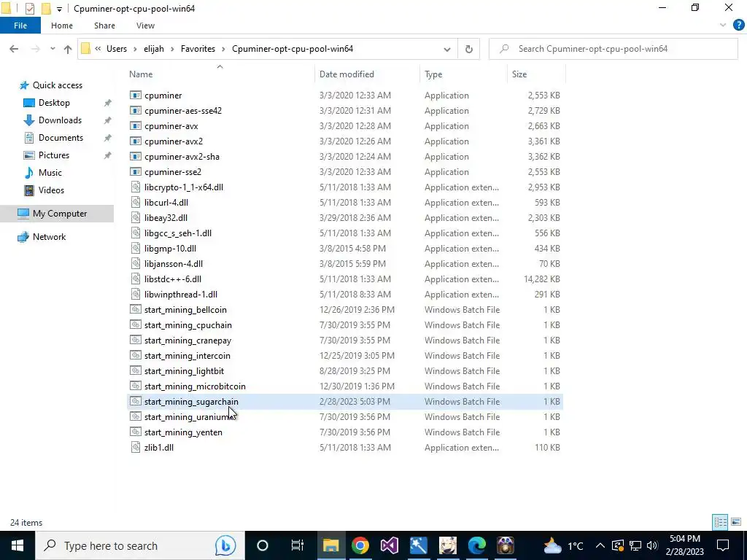This screenshot has height=560, width=747.
Task: Open Desktop in Quick access
Action: (54, 102)
